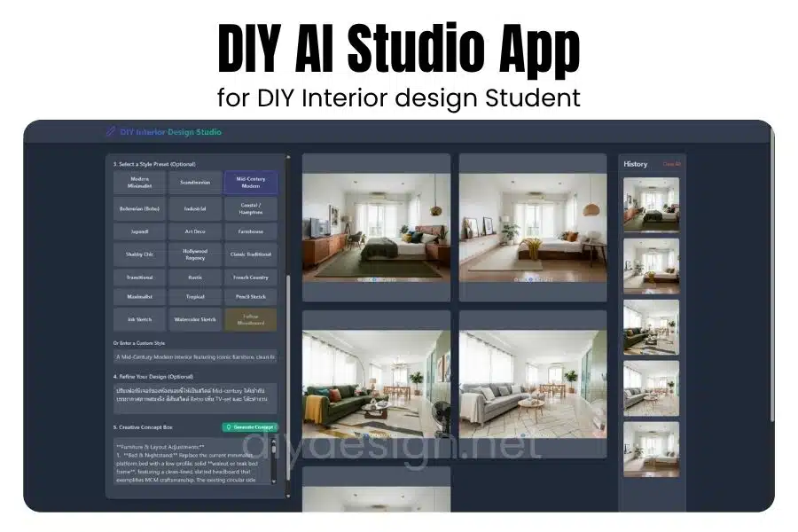798x532 pixels.
Task: Click the left settings panel scrollbar
Action: 287,355
